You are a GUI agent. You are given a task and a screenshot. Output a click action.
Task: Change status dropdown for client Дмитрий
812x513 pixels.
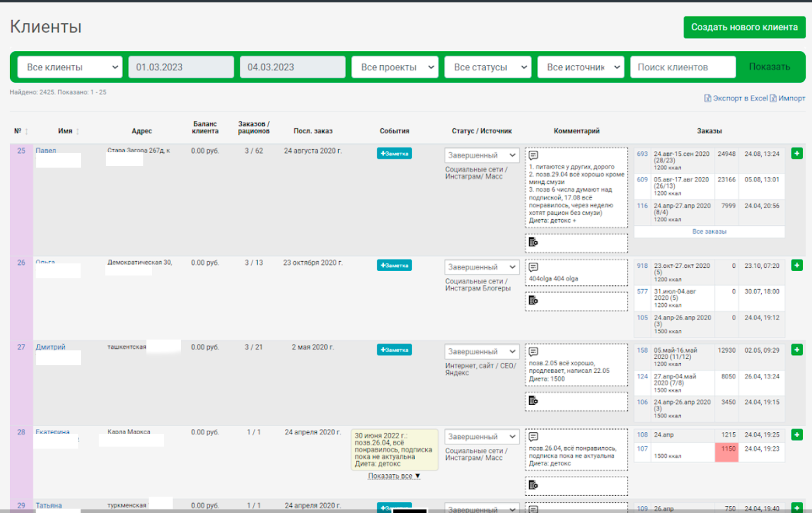pyautogui.click(x=482, y=352)
